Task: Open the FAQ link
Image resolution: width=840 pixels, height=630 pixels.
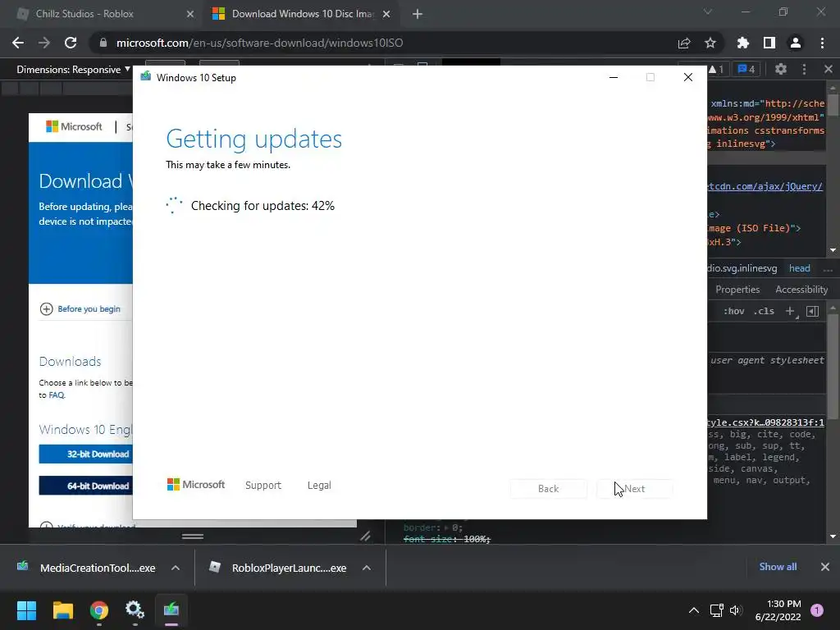Action: (x=57, y=395)
